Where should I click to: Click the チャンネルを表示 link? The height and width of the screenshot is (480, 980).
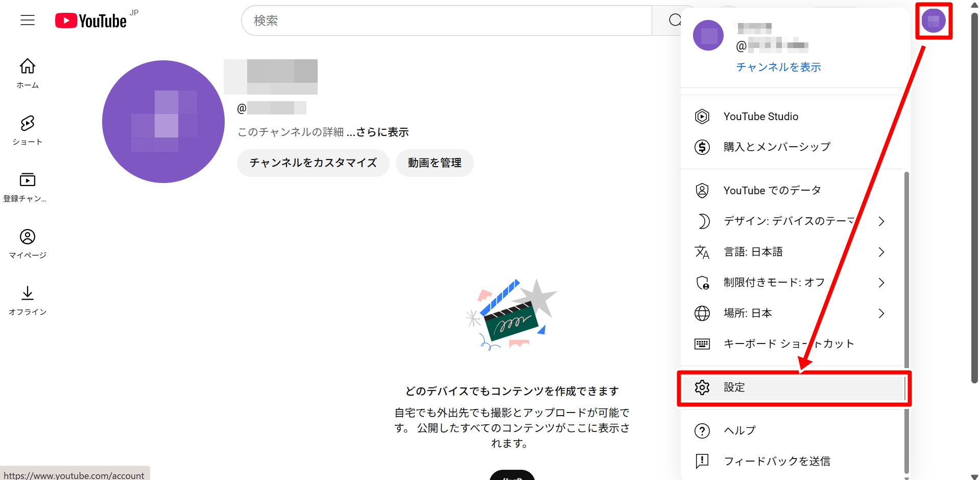pos(778,67)
